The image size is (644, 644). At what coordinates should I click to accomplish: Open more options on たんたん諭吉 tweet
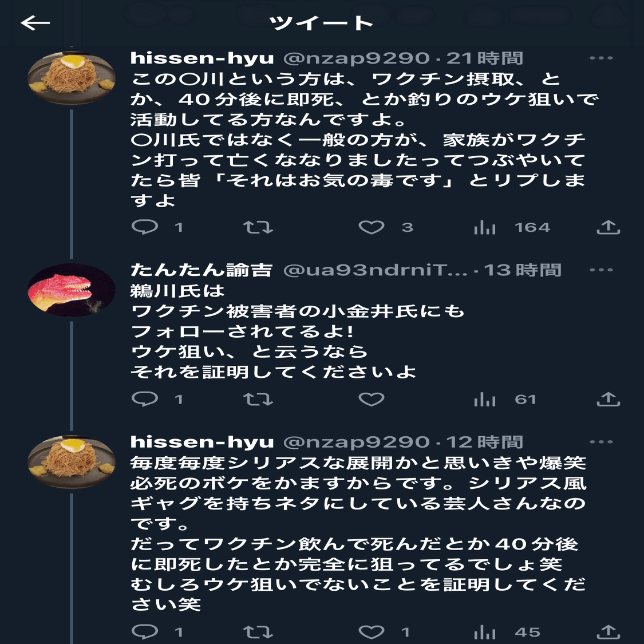coord(601,270)
